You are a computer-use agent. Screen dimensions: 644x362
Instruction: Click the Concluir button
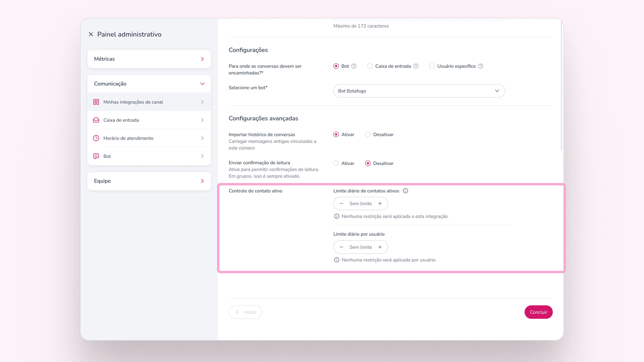[x=539, y=312]
